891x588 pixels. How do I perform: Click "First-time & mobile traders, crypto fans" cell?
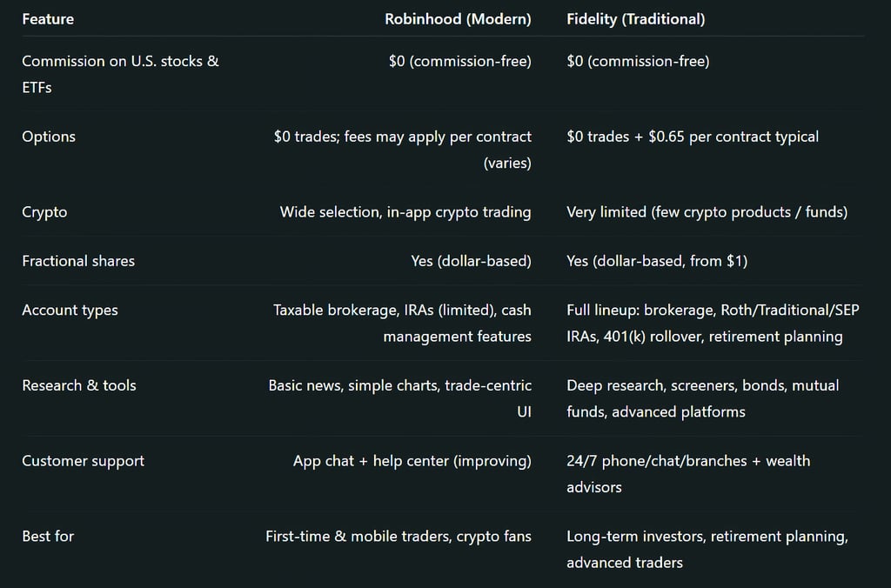[x=399, y=537]
